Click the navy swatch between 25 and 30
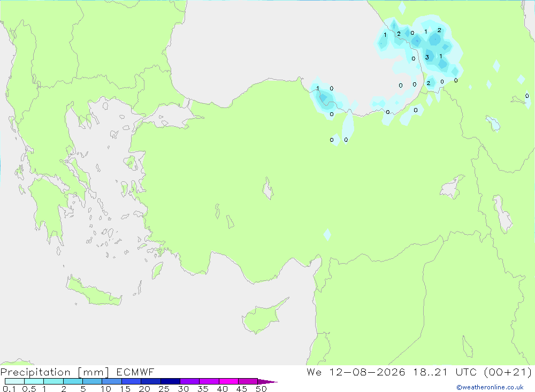The image size is (535, 392). coord(170,381)
